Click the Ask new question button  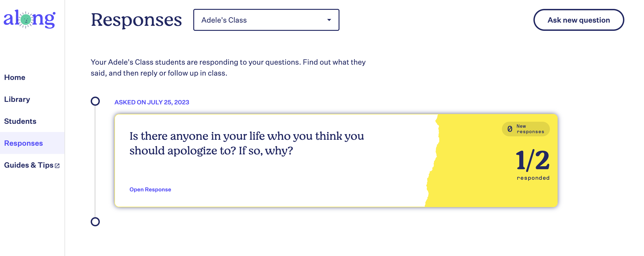[x=578, y=20]
